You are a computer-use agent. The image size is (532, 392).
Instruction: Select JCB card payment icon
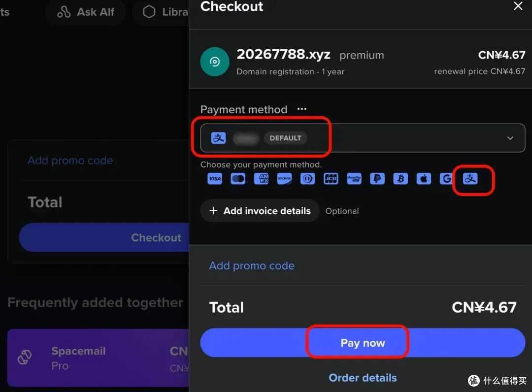(x=331, y=179)
